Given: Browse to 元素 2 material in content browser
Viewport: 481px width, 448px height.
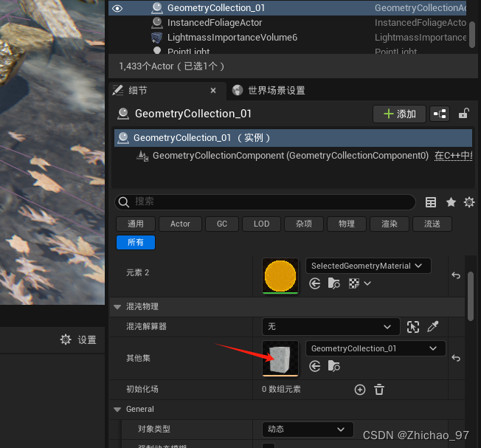Looking at the screenshot, I should pyautogui.click(x=333, y=283).
